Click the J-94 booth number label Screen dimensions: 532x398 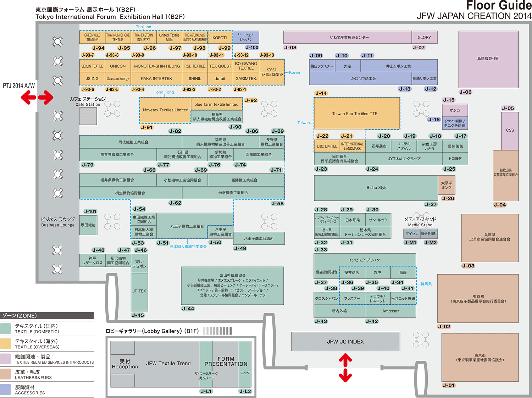tap(98, 48)
